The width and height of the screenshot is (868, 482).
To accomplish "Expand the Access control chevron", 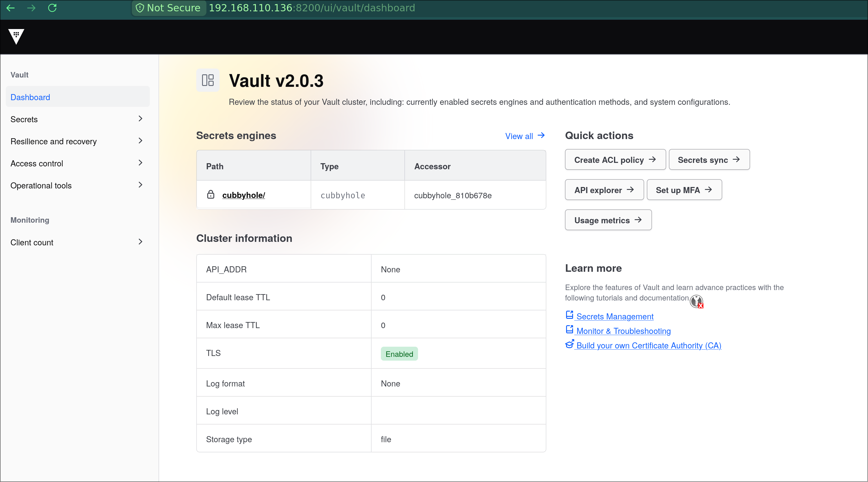I will pyautogui.click(x=141, y=163).
